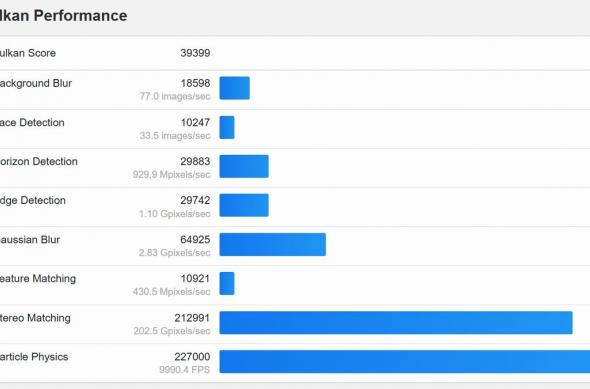Image resolution: width=590 pixels, height=389 pixels.
Task: Click the 'aussian Blur' row label
Action: (30, 240)
